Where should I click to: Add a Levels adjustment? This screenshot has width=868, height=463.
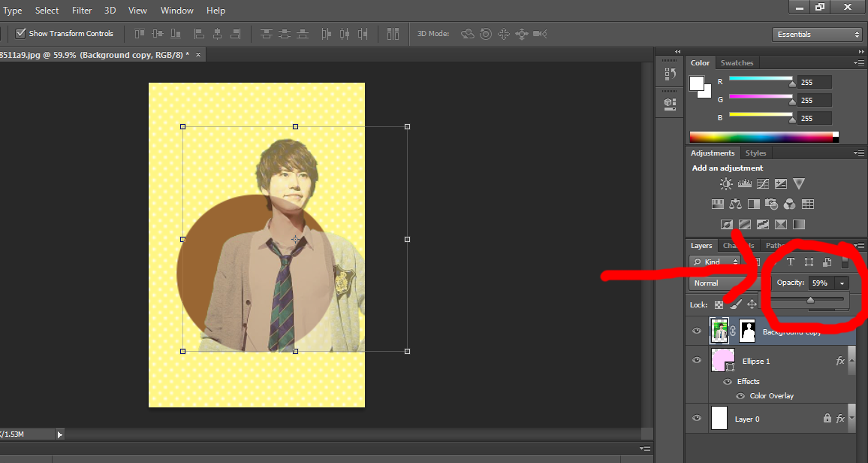click(745, 183)
